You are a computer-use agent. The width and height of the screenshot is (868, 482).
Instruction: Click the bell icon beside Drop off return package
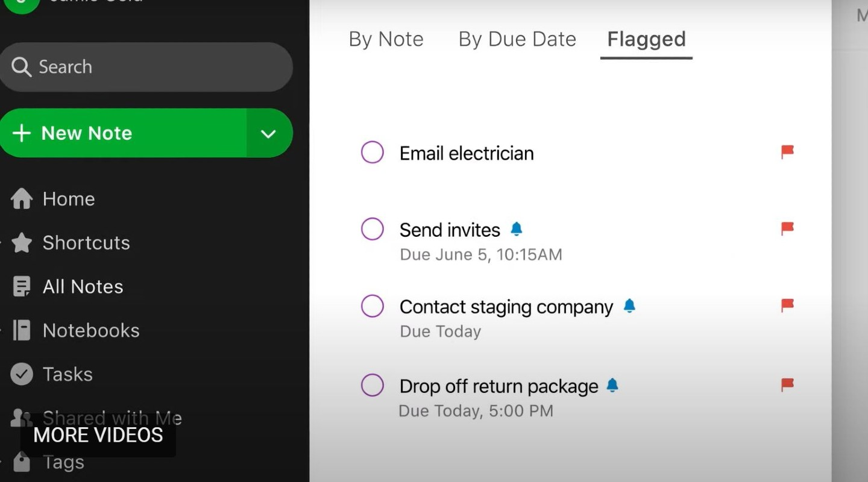coord(612,385)
